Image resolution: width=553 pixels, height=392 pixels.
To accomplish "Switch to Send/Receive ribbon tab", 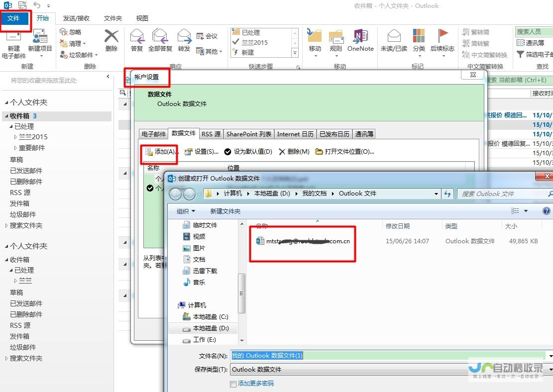I will point(76,18).
